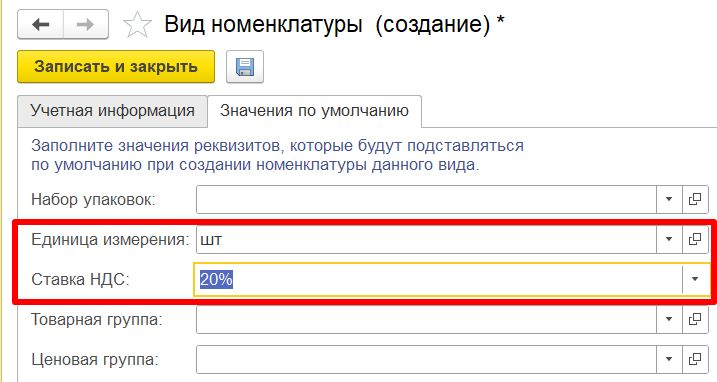Screen dimensions: 717x382
Task: Expand the Ценовая группа dropdown arrow
Action: [669, 359]
